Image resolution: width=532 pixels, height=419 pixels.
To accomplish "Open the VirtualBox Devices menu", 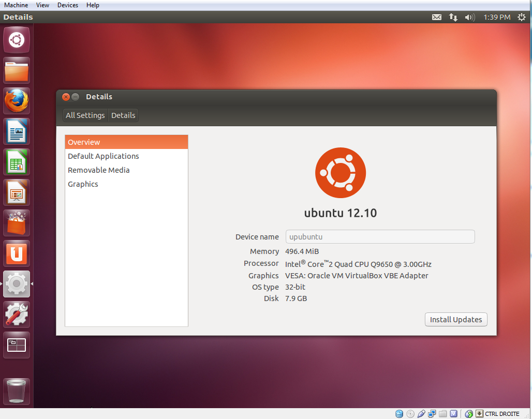I will tap(67, 5).
